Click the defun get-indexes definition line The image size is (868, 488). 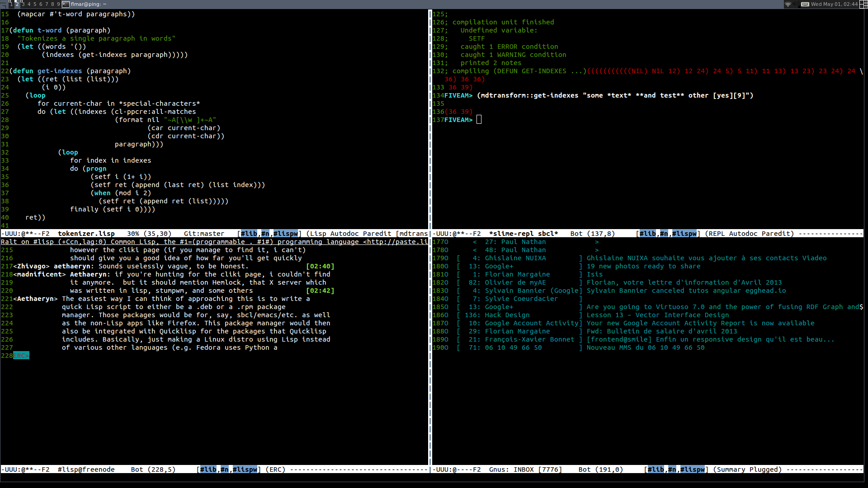70,71
